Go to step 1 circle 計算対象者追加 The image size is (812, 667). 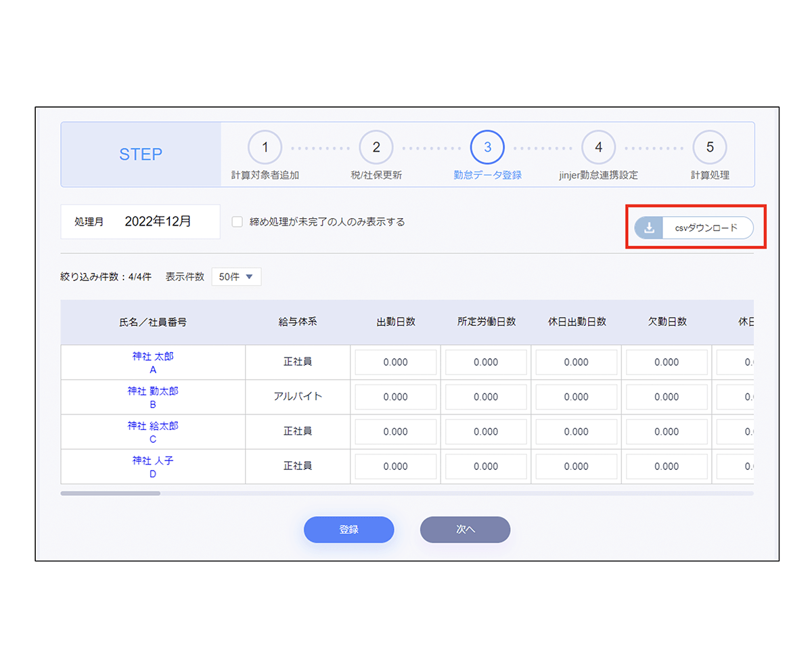265,147
